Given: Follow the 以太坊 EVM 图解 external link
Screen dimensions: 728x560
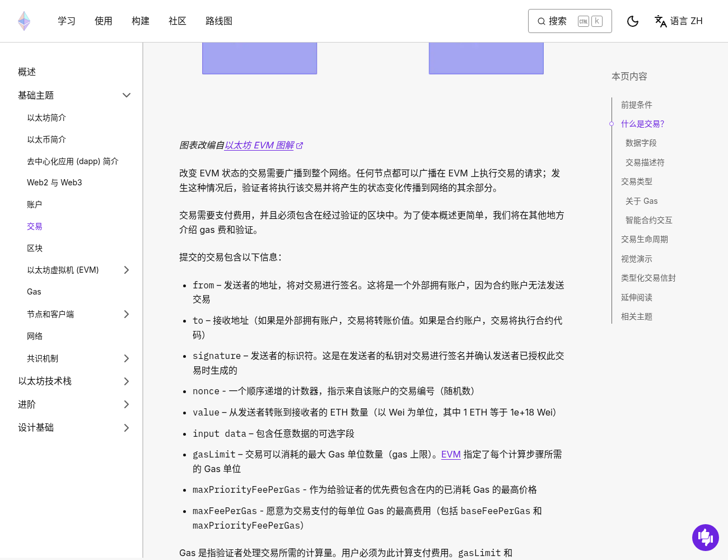Looking at the screenshot, I should 259,145.
